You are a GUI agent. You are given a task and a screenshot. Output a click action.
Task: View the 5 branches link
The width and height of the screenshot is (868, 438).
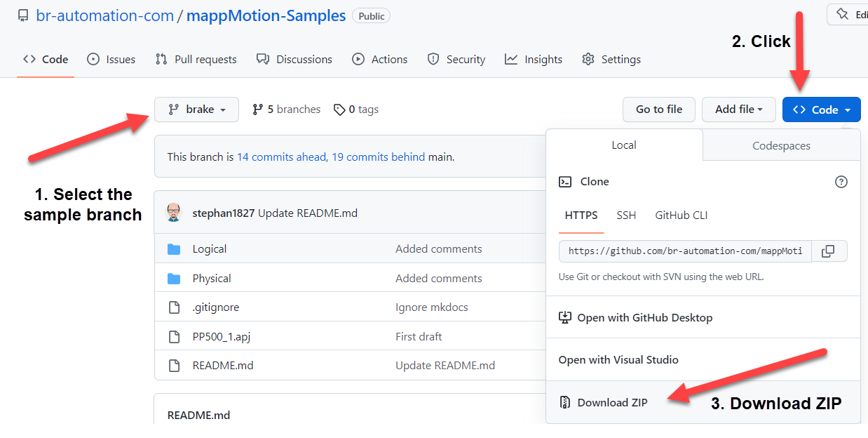click(x=286, y=109)
